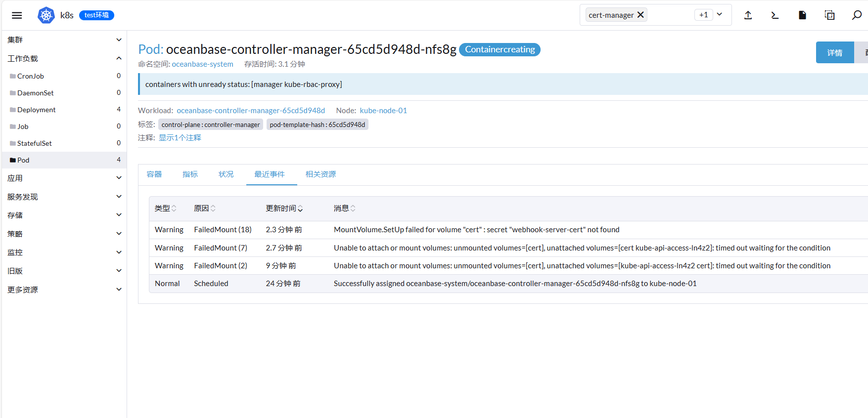This screenshot has height=418, width=868.
Task: Open the kubectl shell terminal icon
Action: point(775,15)
